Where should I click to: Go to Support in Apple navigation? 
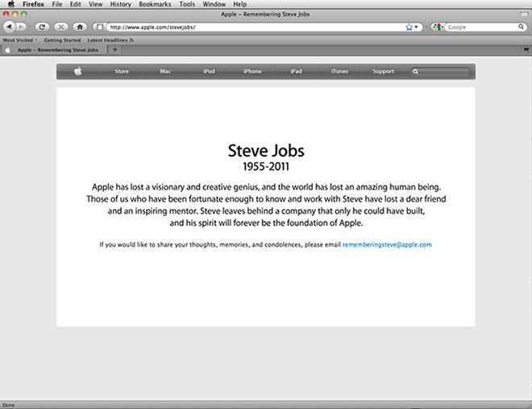(x=384, y=71)
